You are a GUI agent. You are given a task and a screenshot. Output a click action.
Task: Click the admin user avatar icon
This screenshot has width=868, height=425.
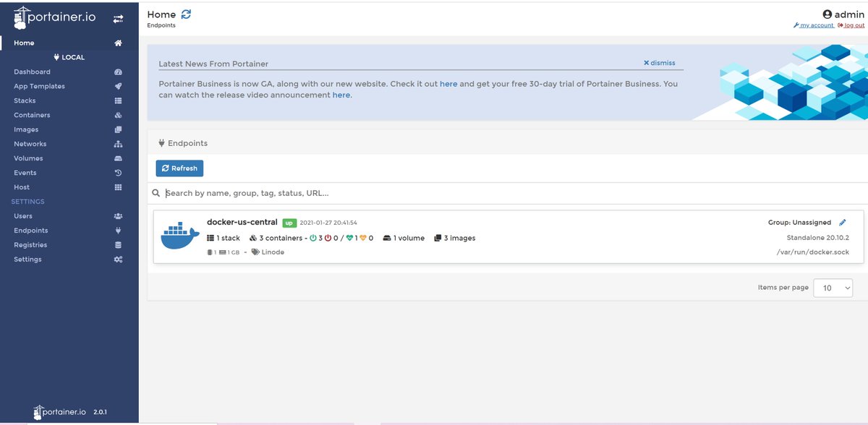[x=827, y=14]
